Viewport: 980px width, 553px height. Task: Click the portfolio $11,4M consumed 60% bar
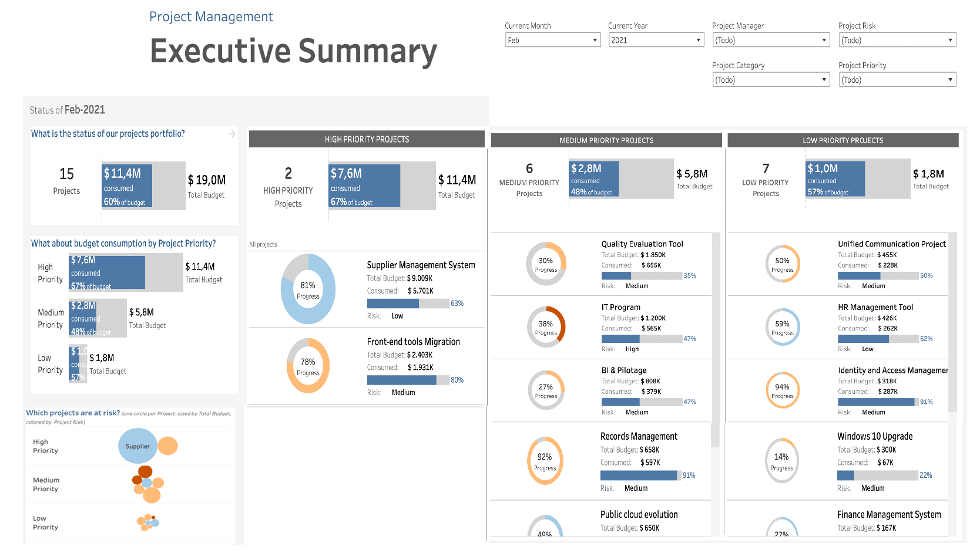point(127,186)
